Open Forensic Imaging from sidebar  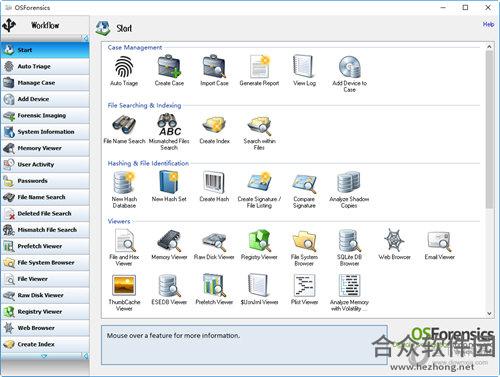point(45,115)
